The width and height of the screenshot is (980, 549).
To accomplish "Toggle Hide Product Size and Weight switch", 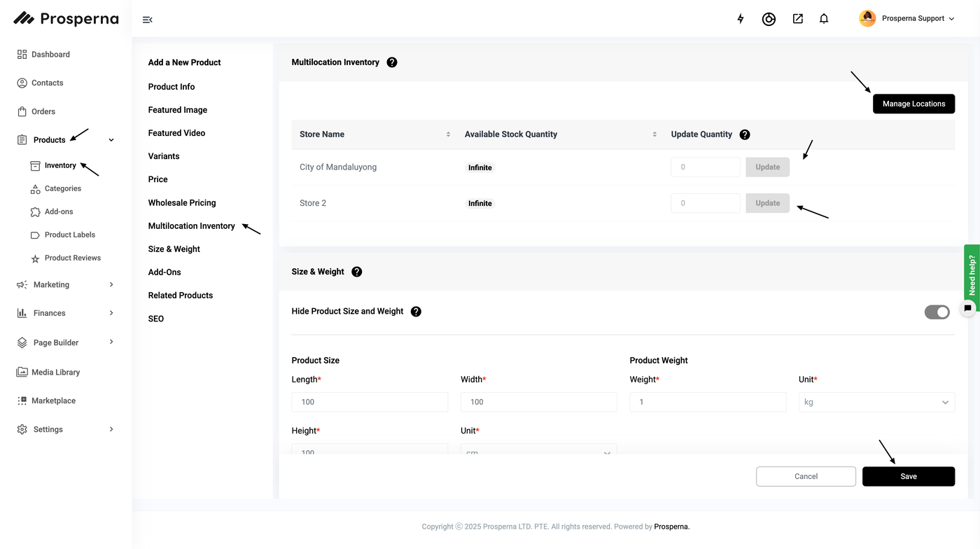I will click(937, 312).
